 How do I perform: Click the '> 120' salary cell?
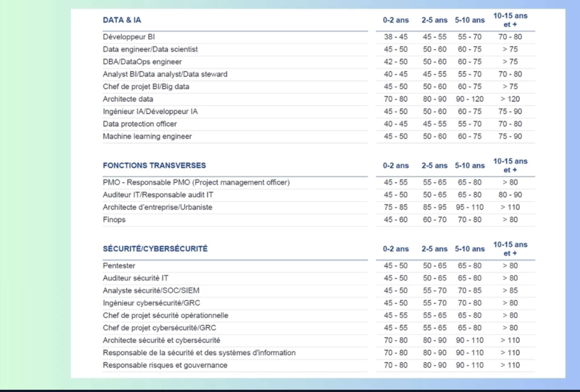[x=510, y=99]
